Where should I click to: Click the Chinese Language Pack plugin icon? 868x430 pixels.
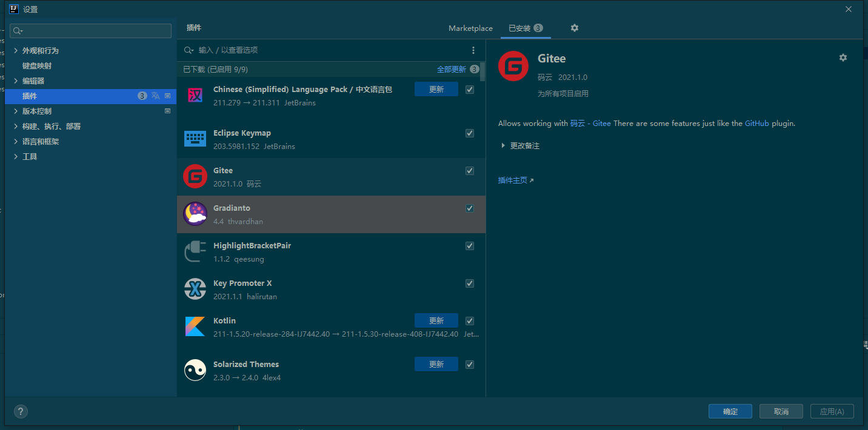point(195,95)
